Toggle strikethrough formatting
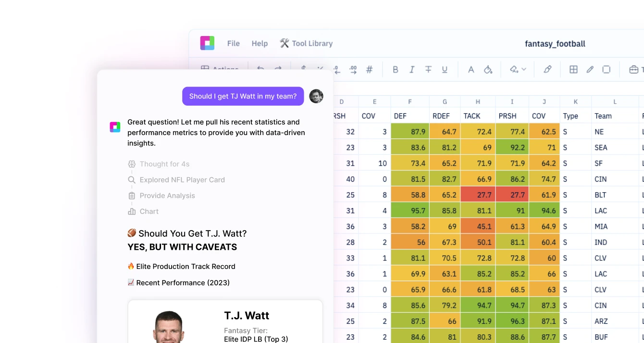Screen dimensions: 644x343 coord(428,70)
